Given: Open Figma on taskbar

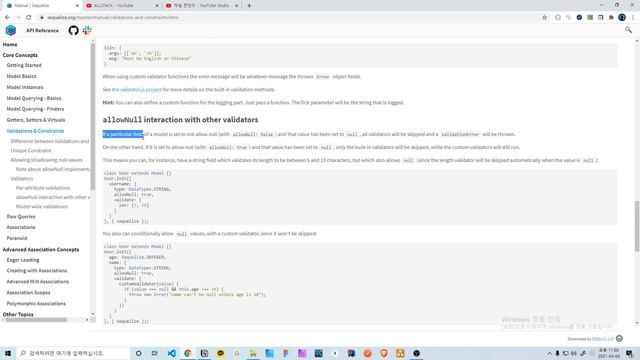Looking at the screenshot, I should (x=286, y=353).
